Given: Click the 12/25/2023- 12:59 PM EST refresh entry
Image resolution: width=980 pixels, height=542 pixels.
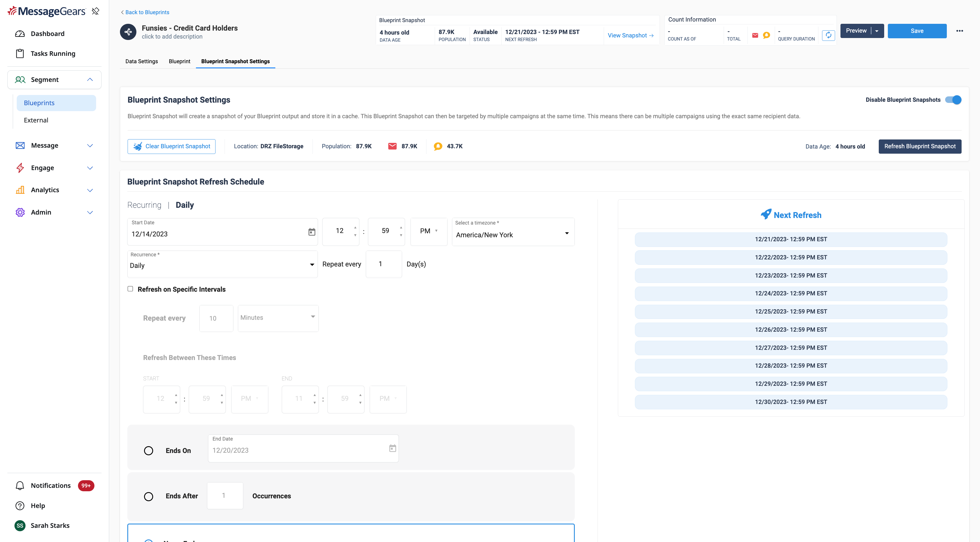Looking at the screenshot, I should click(x=791, y=312).
